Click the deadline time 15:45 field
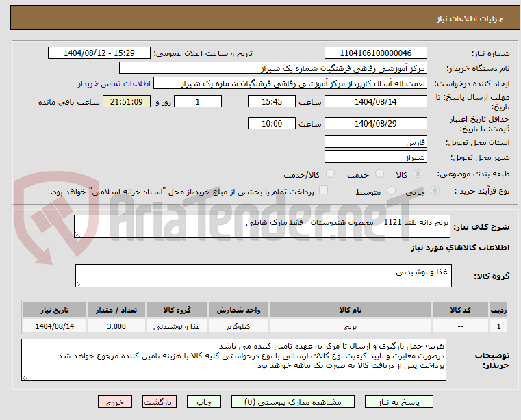Screen dimensions: 521x420 (x=272, y=102)
